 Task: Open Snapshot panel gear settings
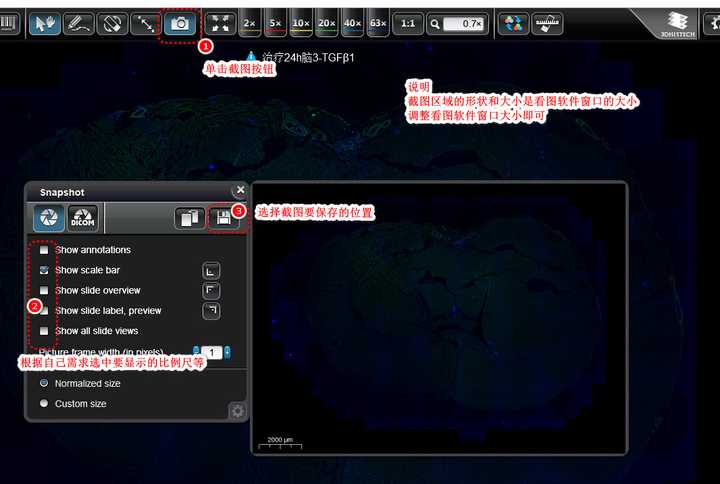tap(237, 411)
